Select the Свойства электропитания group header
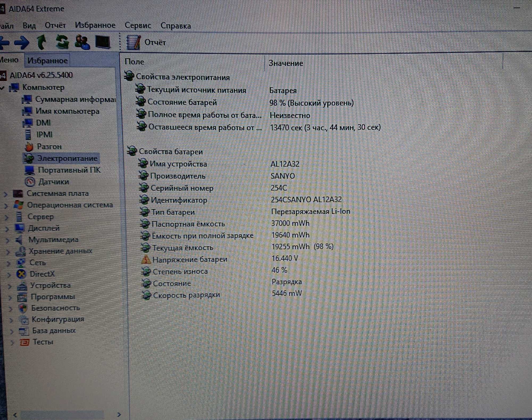 [183, 77]
